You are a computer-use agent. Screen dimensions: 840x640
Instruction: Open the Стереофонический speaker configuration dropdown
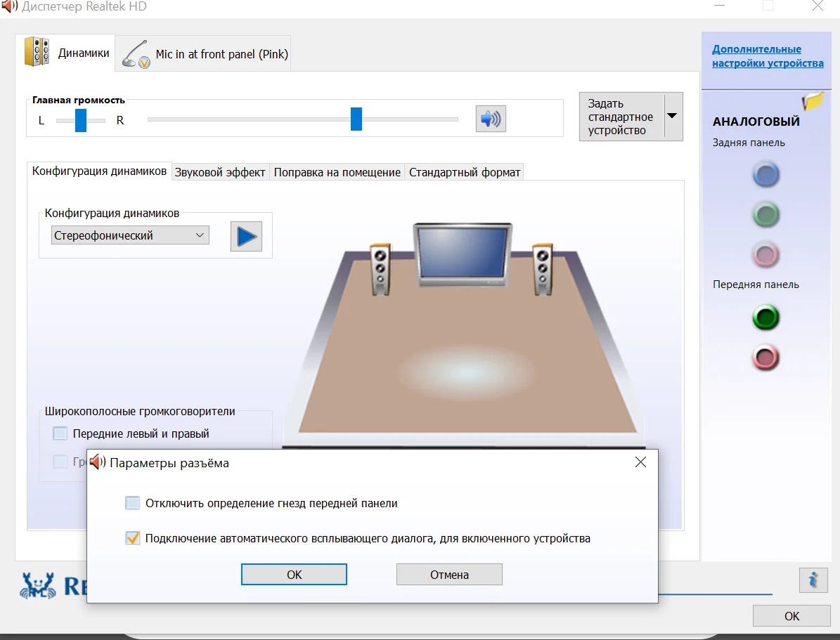coord(130,235)
